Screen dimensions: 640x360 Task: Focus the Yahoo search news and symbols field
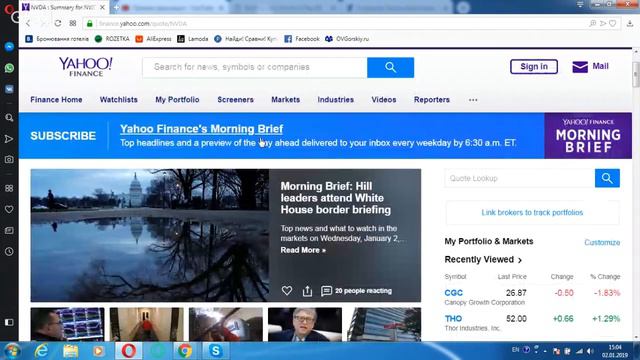tap(255, 67)
